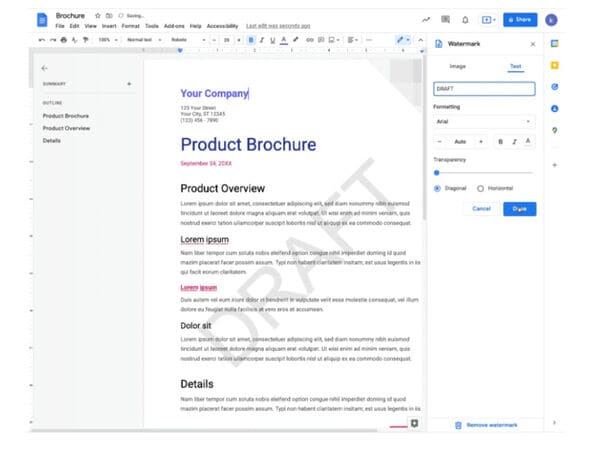This screenshot has width=600, height=455.
Task: Click plus icon to get add-ons
Action: coord(554,165)
